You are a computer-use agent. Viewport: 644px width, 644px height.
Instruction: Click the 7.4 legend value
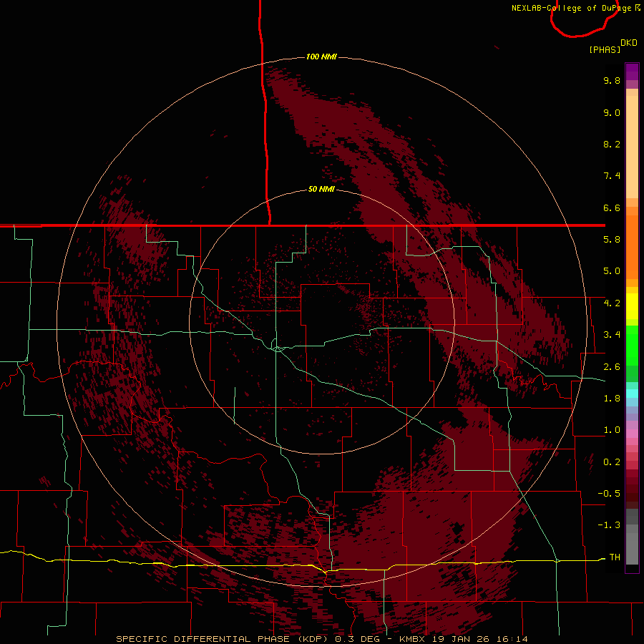point(612,176)
